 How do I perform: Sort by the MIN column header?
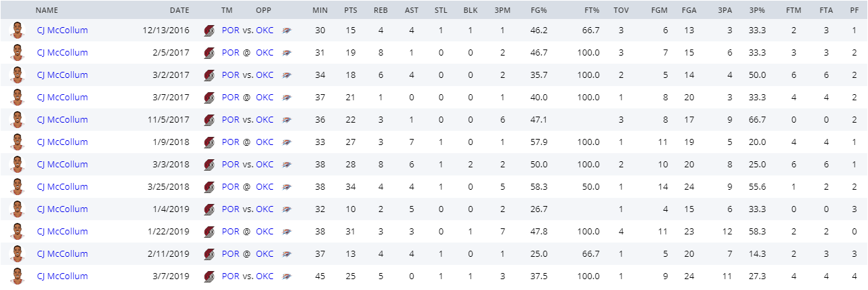[x=320, y=11]
